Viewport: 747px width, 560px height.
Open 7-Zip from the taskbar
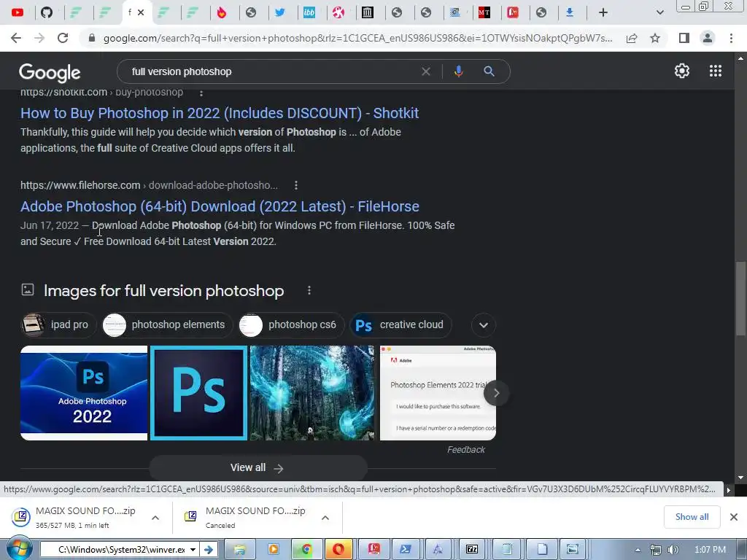click(472, 550)
